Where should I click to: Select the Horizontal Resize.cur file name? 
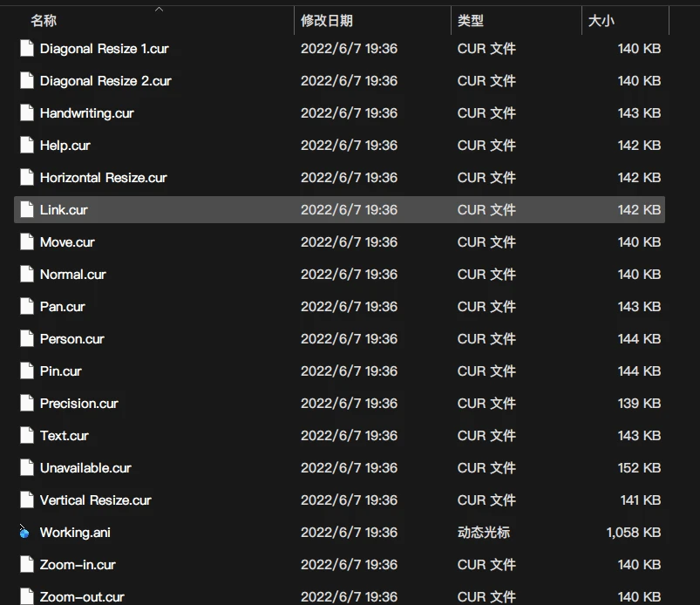tap(103, 177)
